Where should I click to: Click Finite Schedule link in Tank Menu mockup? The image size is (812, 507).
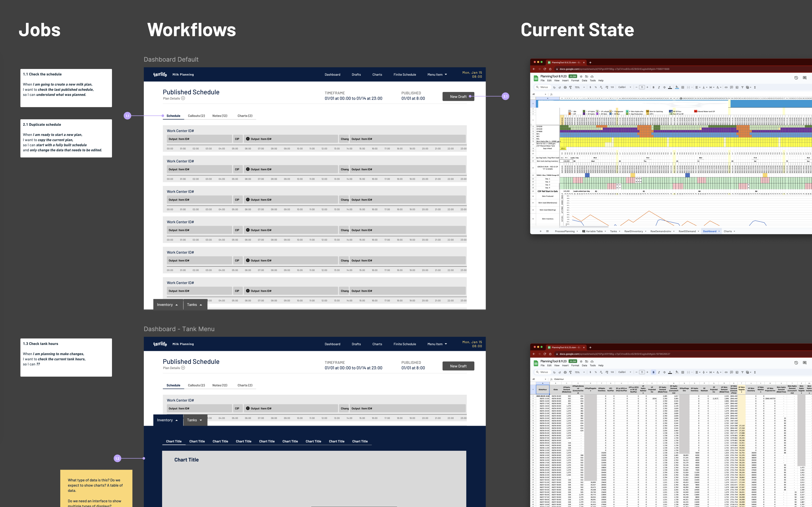pyautogui.click(x=404, y=344)
